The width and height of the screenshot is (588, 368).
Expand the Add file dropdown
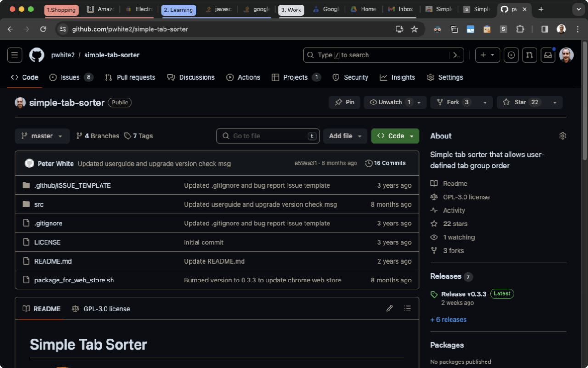345,136
